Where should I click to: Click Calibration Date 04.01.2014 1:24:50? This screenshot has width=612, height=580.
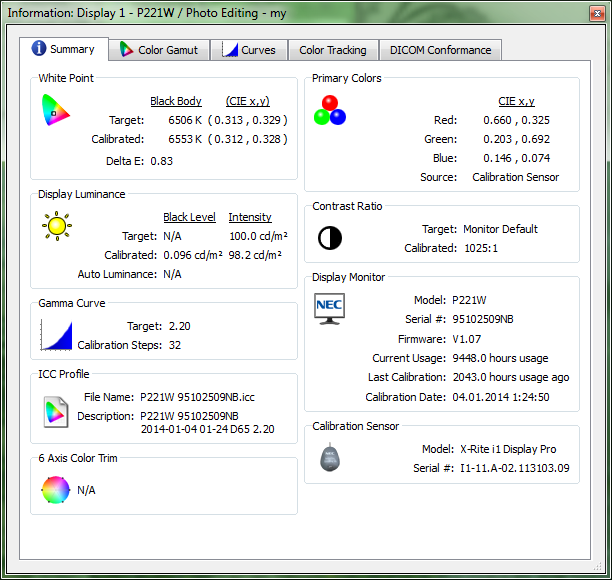tap(501, 397)
